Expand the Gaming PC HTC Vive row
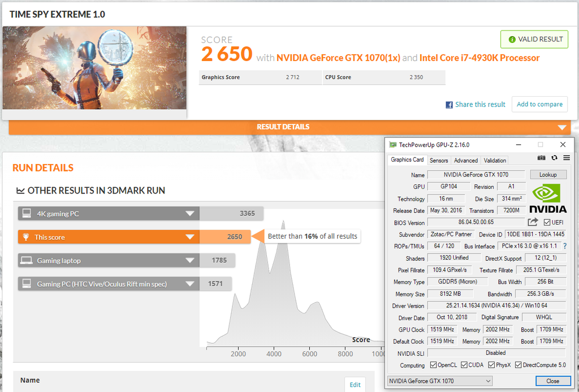 190,284
